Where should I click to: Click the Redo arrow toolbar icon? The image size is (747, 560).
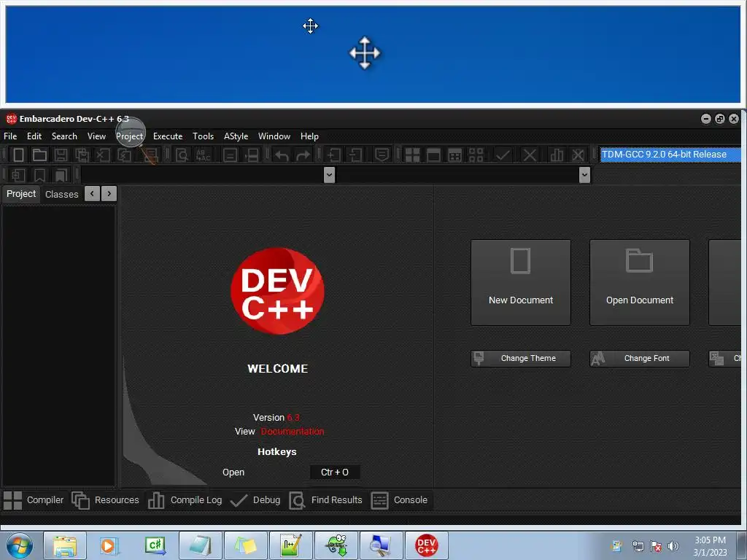pyautogui.click(x=303, y=155)
